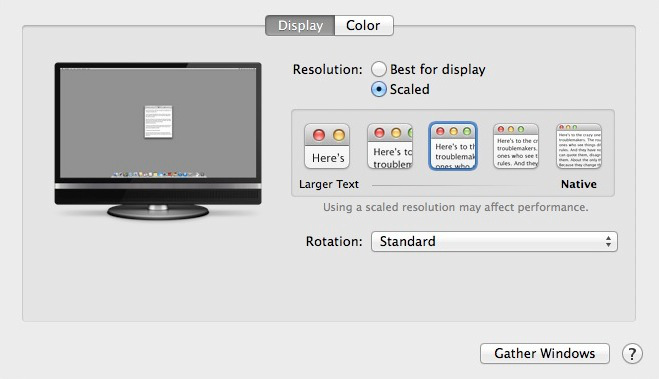The height and width of the screenshot is (379, 659).
Task: Click the highlighted middle scaling thumbnail
Action: coord(453,146)
